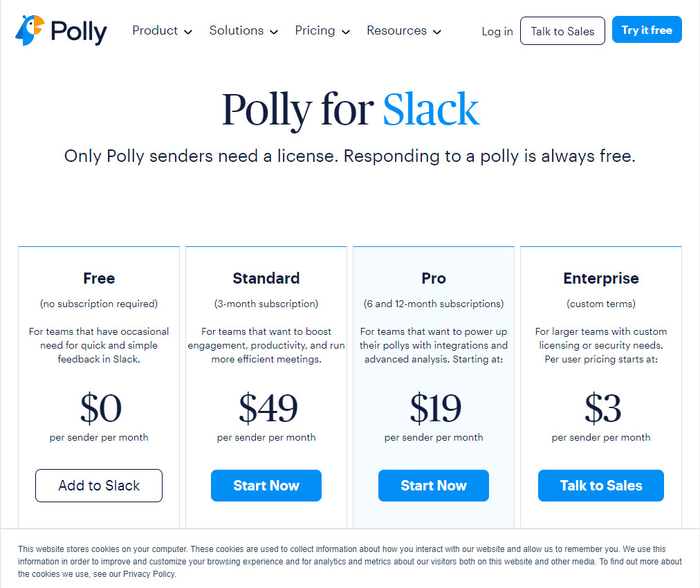Screen dimensions: 700x588
Task: Select the Enterprise plan card heading
Action: 601,278
